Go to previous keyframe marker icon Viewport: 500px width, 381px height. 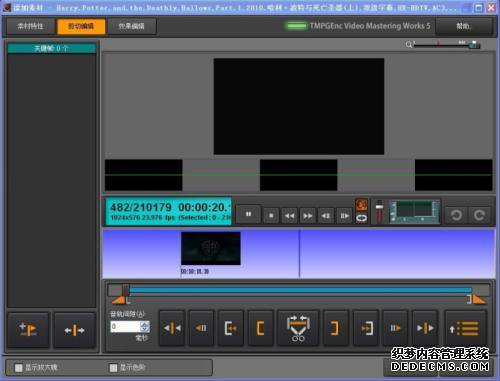(x=172, y=328)
